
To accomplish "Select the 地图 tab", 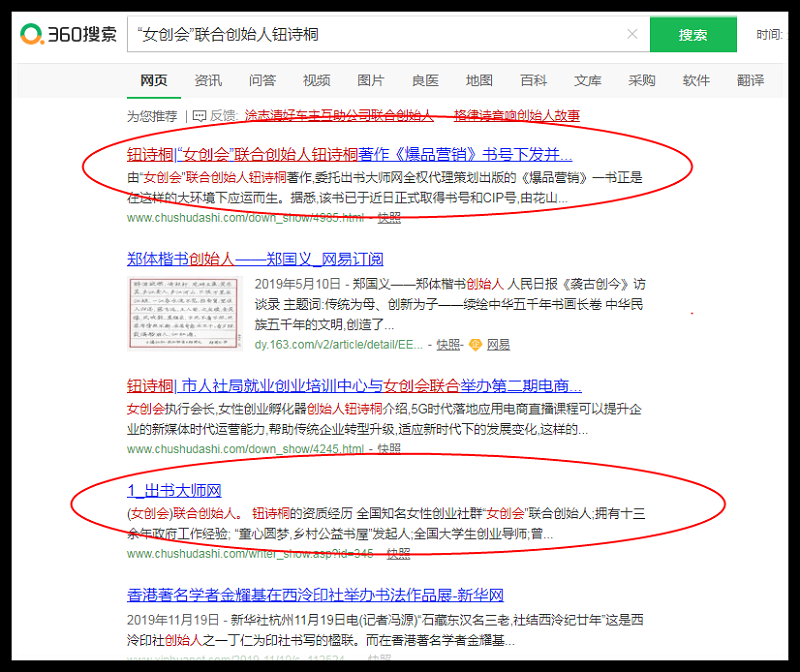I will pos(479,81).
